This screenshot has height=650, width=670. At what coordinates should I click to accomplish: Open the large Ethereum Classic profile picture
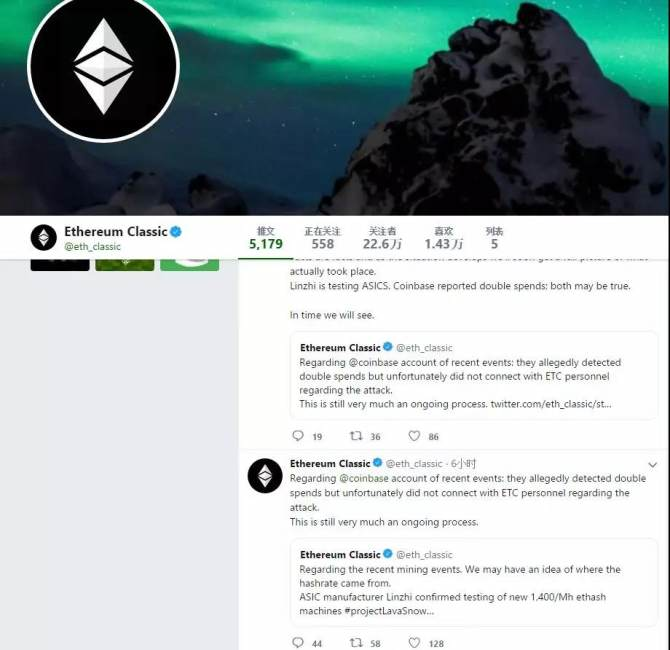click(103, 67)
